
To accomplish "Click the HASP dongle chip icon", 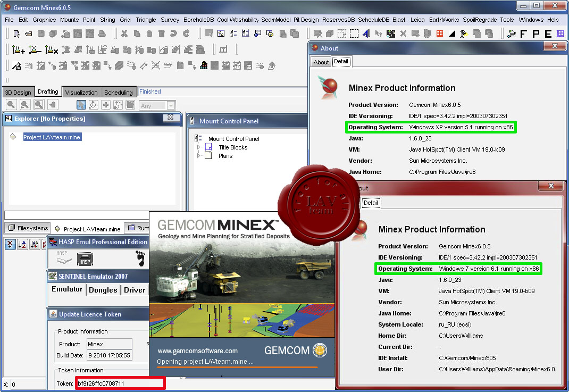I will pos(85,259).
